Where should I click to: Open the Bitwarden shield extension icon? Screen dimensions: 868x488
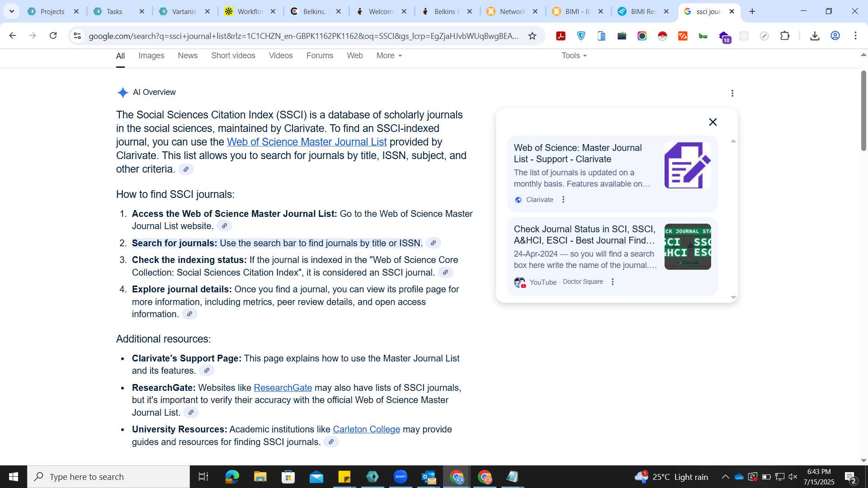pos(581,36)
